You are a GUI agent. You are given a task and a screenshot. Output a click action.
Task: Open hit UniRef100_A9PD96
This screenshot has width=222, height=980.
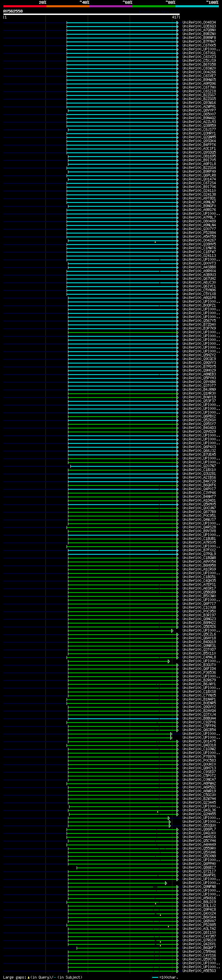pos(199,84)
